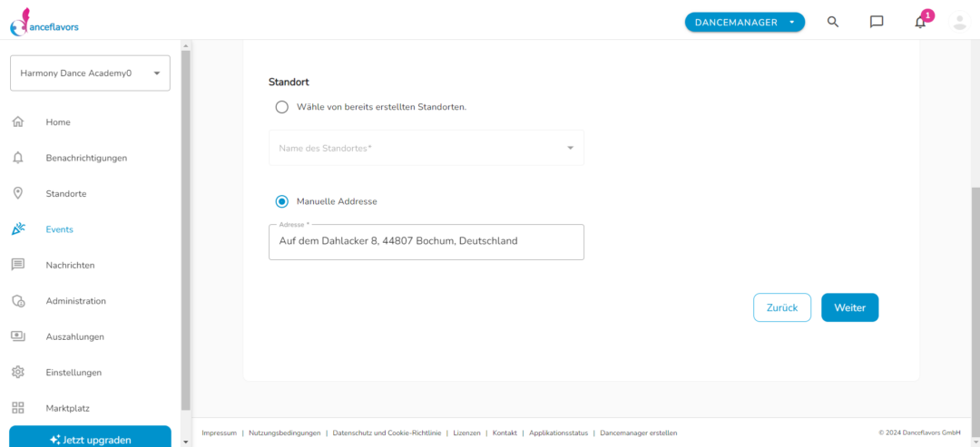
Task: Click the Weiter button
Action: coord(849,307)
